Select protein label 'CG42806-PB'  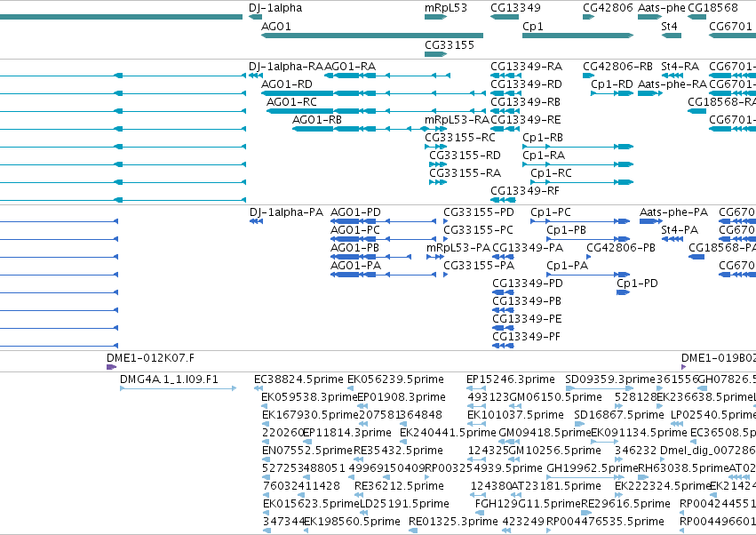(x=621, y=248)
